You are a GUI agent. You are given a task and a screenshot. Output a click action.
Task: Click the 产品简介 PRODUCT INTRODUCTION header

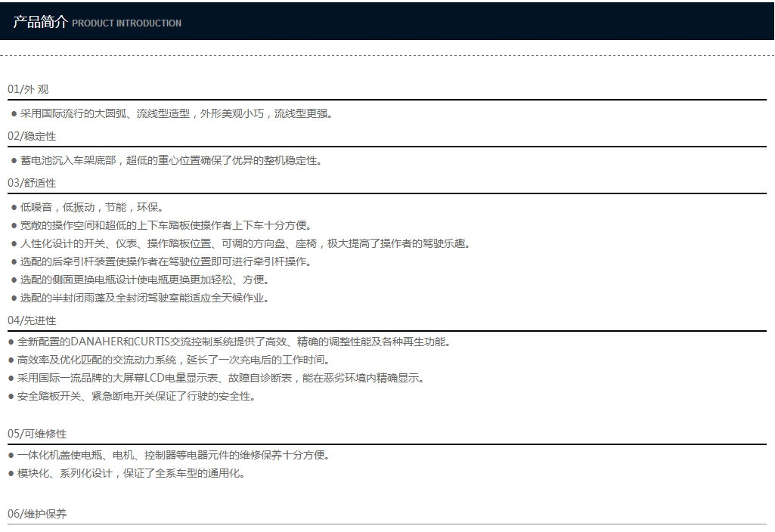point(97,22)
